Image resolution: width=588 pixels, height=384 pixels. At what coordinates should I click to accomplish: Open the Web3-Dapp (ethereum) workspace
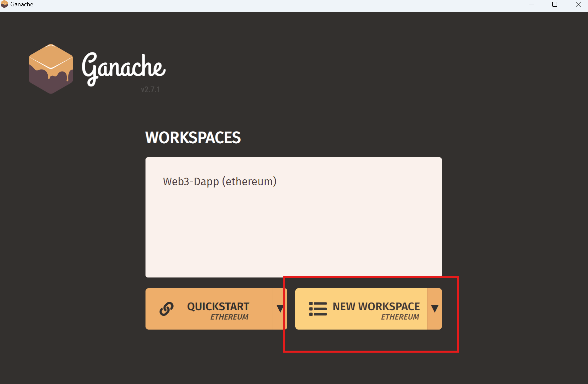point(220,182)
